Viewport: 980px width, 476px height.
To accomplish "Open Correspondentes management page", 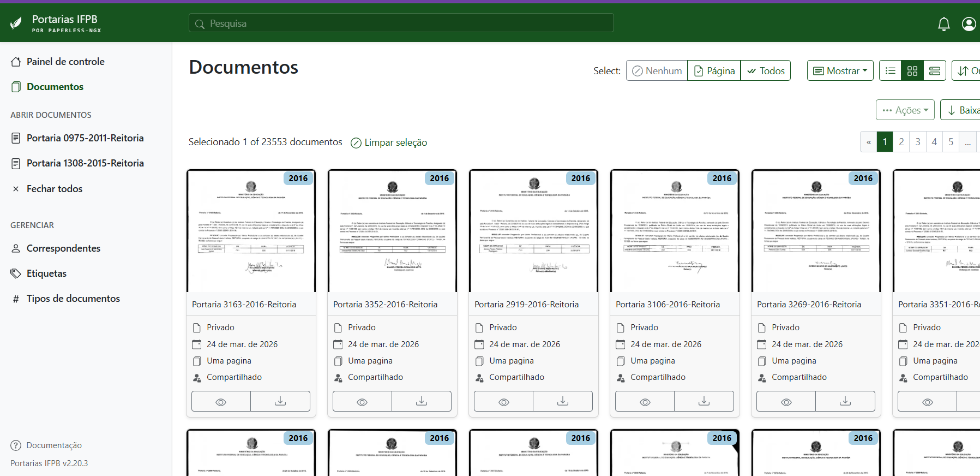I will pos(63,248).
